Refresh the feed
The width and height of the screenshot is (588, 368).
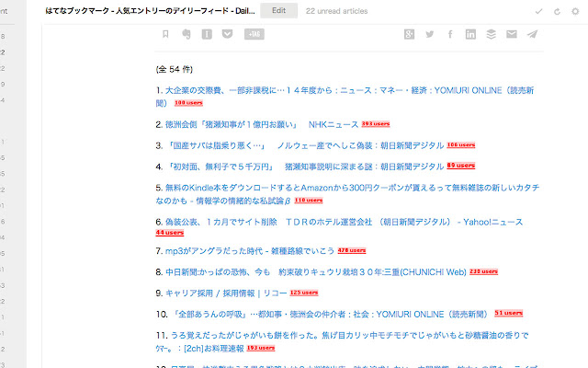558,12
